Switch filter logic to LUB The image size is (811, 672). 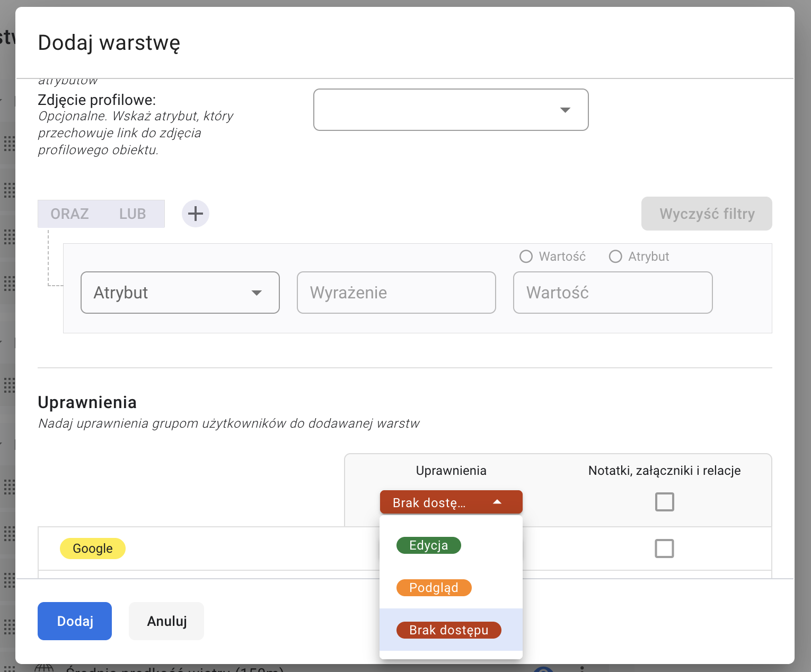[x=133, y=214]
